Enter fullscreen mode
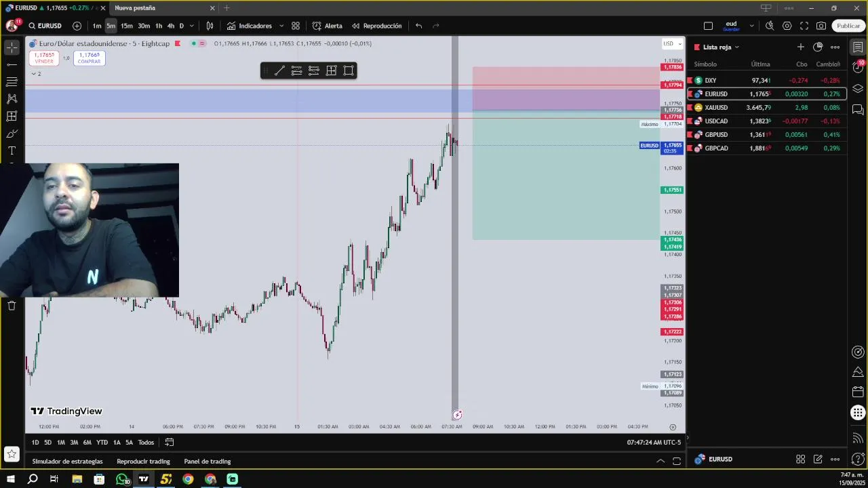 point(804,26)
